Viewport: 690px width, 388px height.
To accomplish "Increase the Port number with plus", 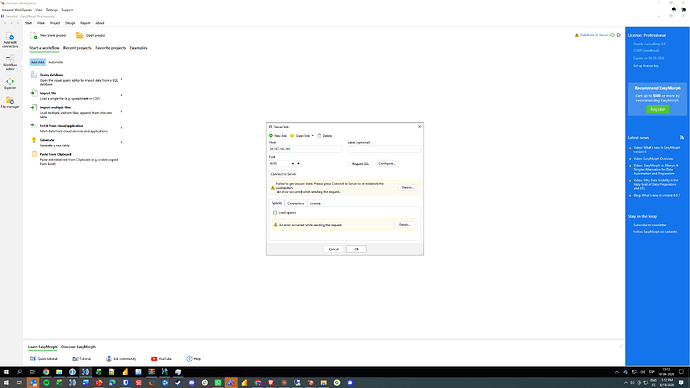I will click(298, 163).
